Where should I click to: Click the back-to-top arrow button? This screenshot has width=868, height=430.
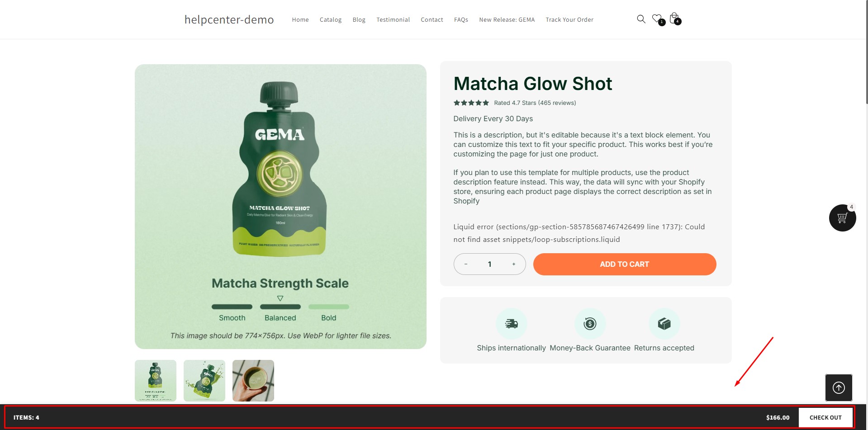839,387
